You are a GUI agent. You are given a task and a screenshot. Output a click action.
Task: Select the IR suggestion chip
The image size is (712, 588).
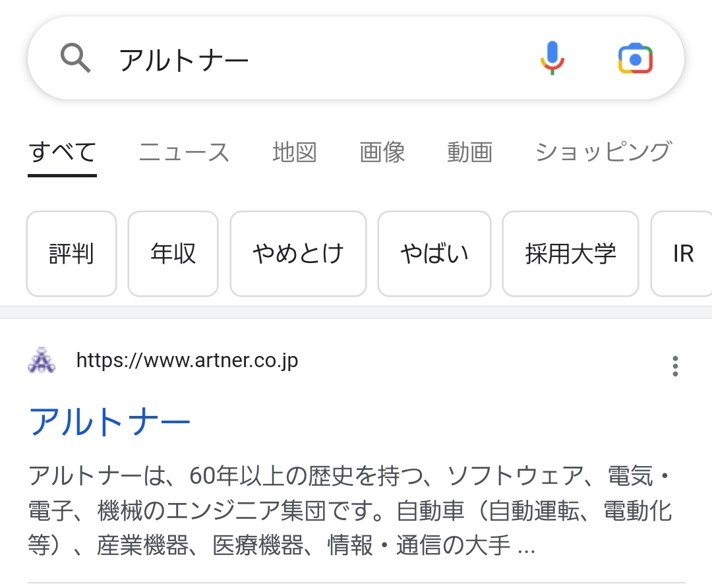(x=682, y=254)
